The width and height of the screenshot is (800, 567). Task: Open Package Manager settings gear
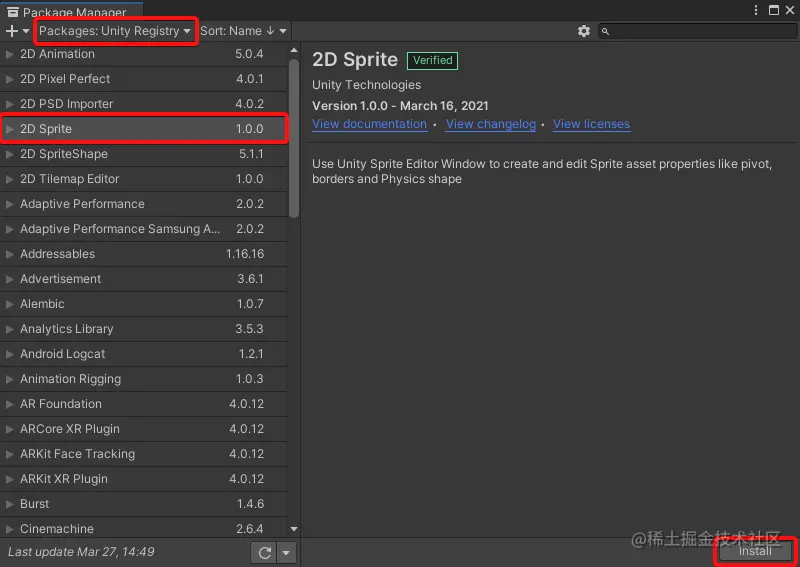(584, 31)
